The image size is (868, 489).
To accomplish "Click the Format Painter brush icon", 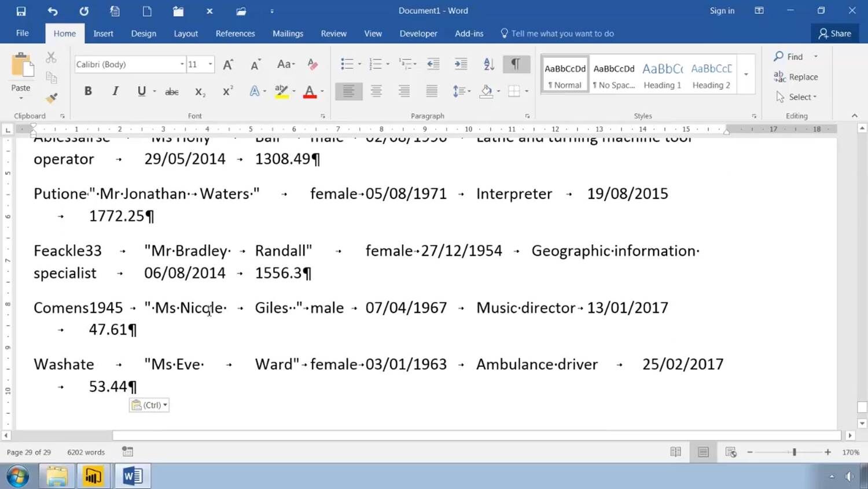I will click(x=52, y=98).
